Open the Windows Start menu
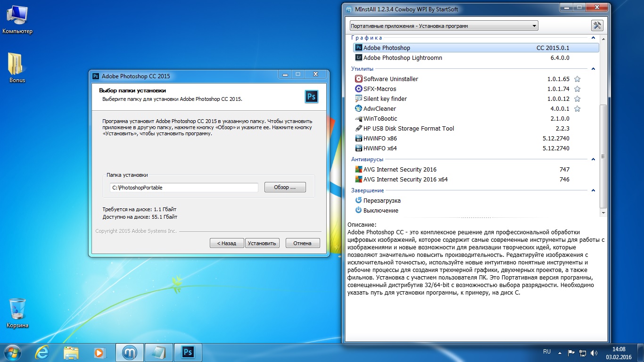 click(13, 352)
